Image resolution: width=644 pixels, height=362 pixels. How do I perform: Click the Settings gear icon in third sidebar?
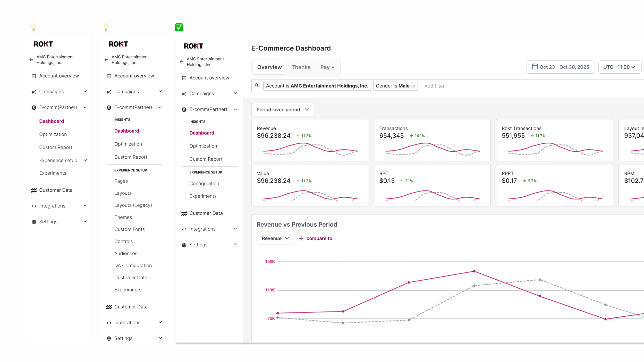(x=184, y=245)
